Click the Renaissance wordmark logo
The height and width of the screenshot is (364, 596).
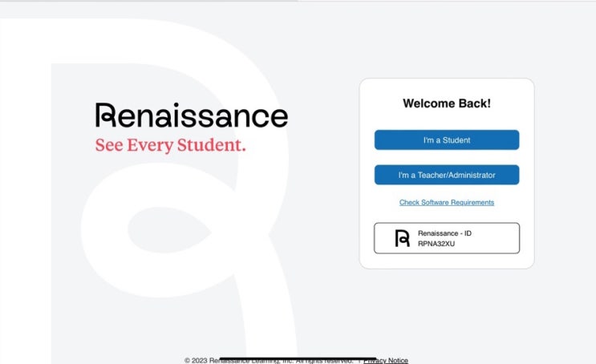[x=192, y=115]
